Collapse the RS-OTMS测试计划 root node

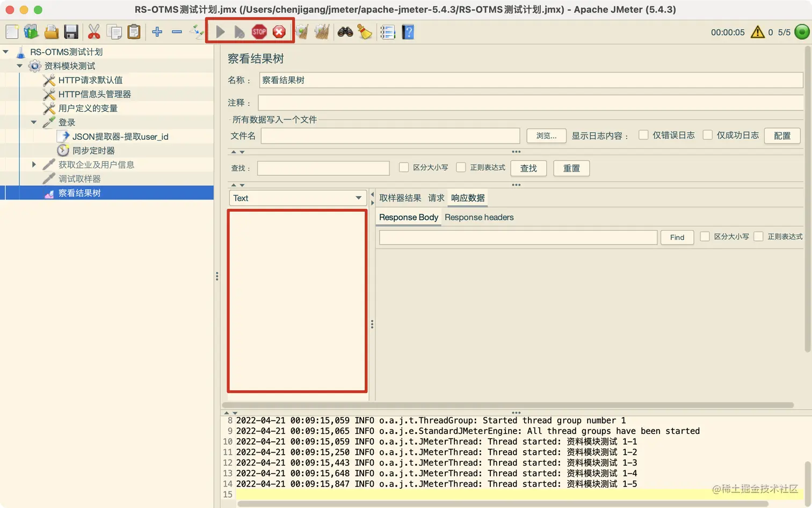coord(6,52)
